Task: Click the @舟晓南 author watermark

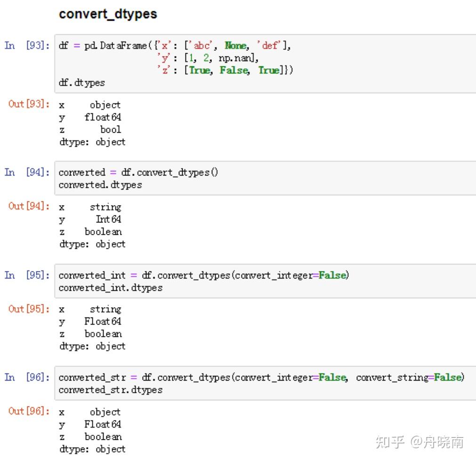Action: click(x=437, y=442)
